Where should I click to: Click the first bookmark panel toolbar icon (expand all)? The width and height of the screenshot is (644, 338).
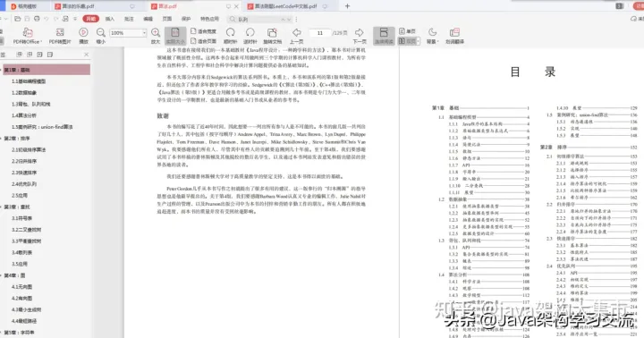tap(20, 55)
